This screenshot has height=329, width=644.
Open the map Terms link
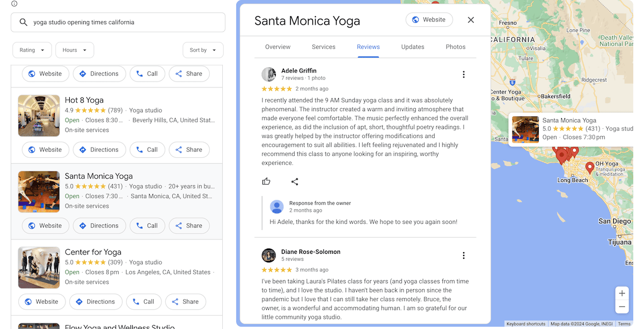pos(624,324)
